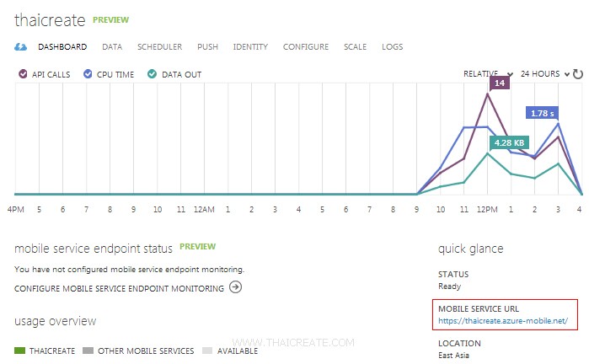Select the IDENTITY tab
The image size is (589, 364).
[x=250, y=47]
